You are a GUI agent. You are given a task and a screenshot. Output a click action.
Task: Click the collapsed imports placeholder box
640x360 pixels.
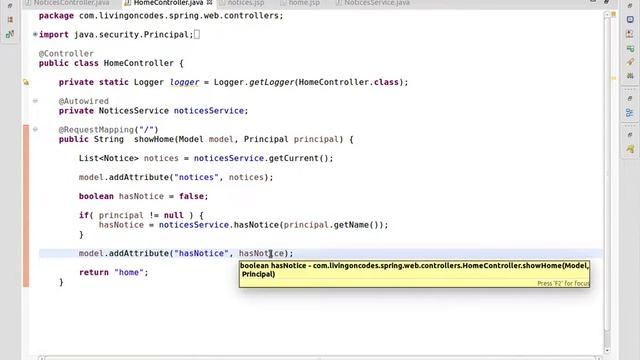(197, 35)
